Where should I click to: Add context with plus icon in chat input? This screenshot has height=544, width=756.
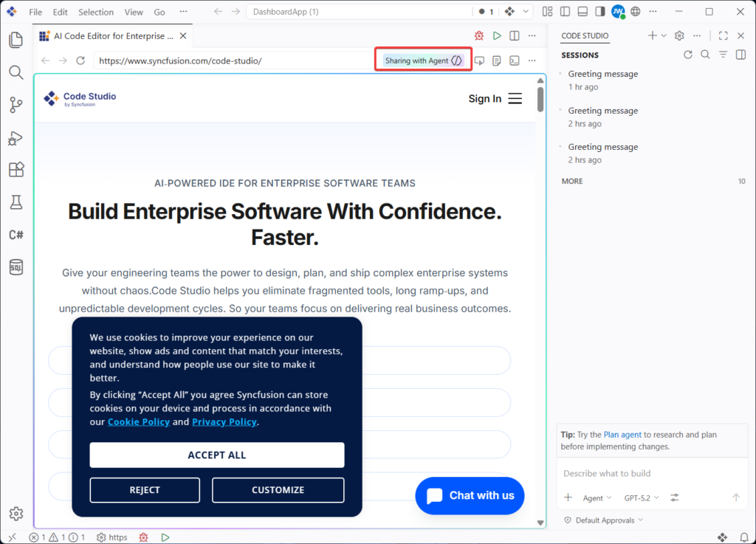click(568, 497)
